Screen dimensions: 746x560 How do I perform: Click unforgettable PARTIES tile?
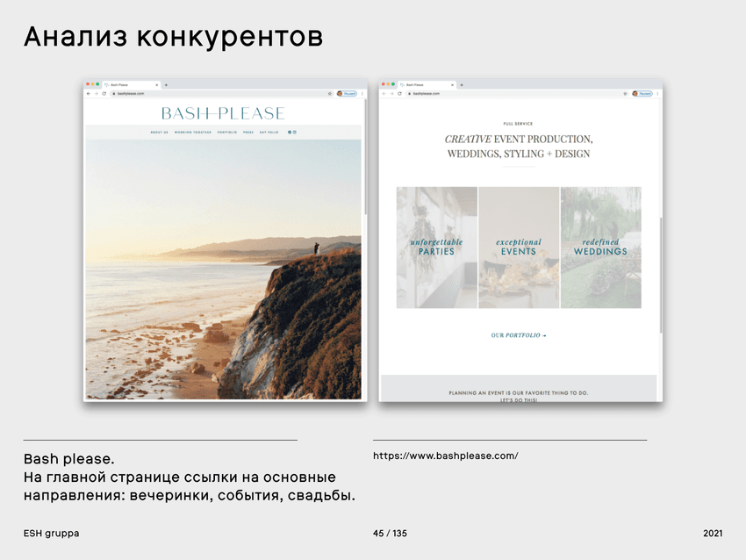pyautogui.click(x=436, y=248)
